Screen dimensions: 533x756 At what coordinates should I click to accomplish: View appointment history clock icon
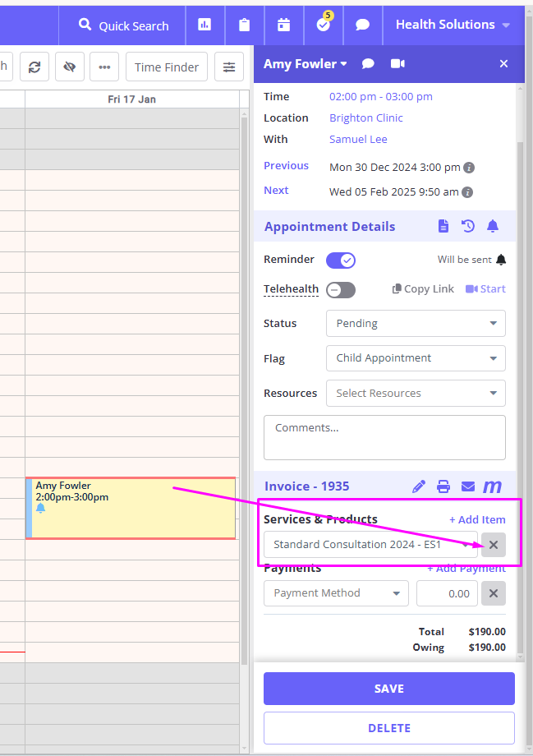coord(468,226)
